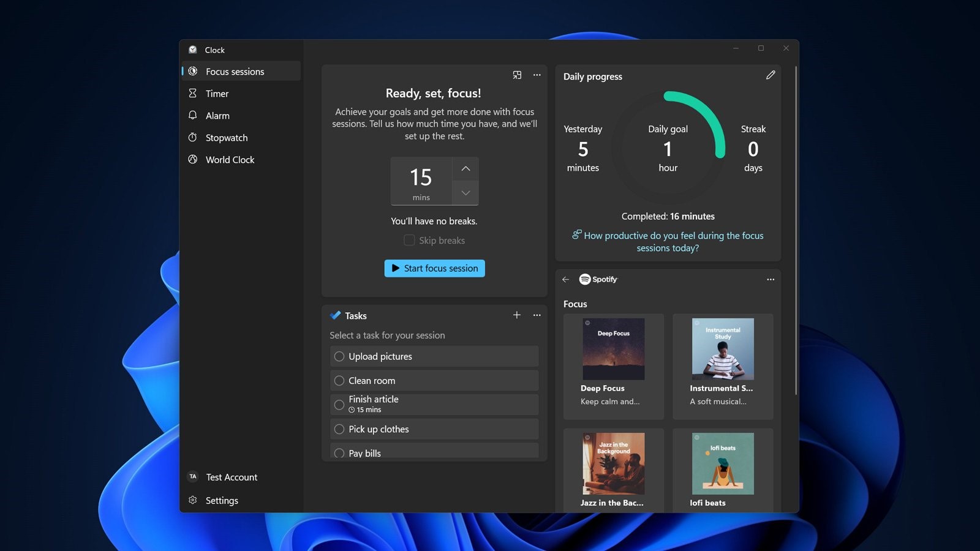Open Tasks panel more options menu
Screen dimensions: 980x551
coord(537,315)
